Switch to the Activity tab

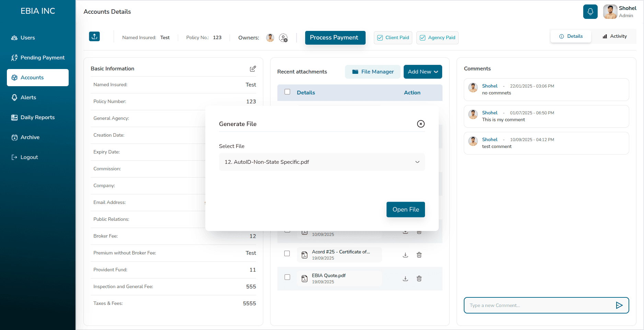click(614, 36)
